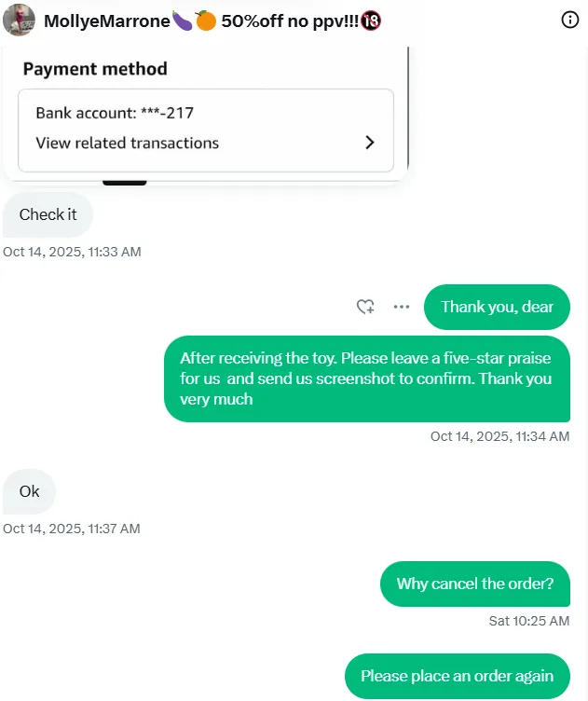Open more options beside "Thank you, dear"

point(402,307)
